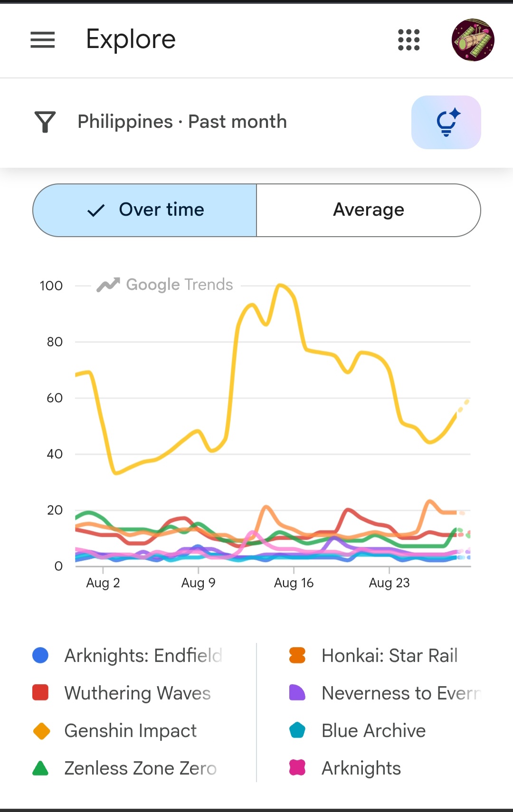Click the Blue Archive legend label
This screenshot has height=812, width=513.
pos(373,730)
